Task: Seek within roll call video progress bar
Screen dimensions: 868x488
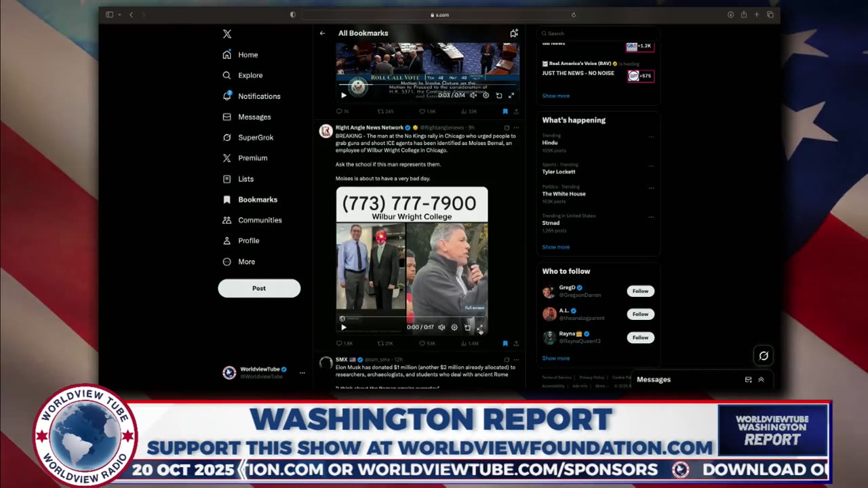Action: pyautogui.click(x=427, y=86)
